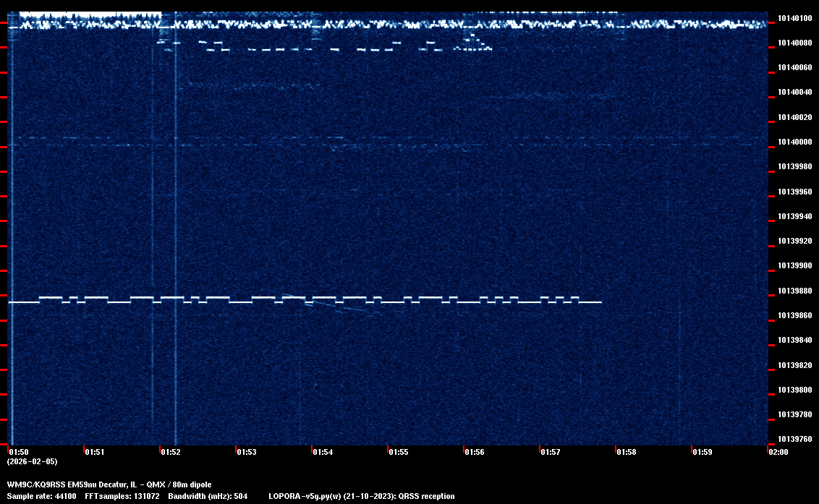Click the 10140060 frequency label
Screen dimensions: 819x504
click(x=794, y=67)
